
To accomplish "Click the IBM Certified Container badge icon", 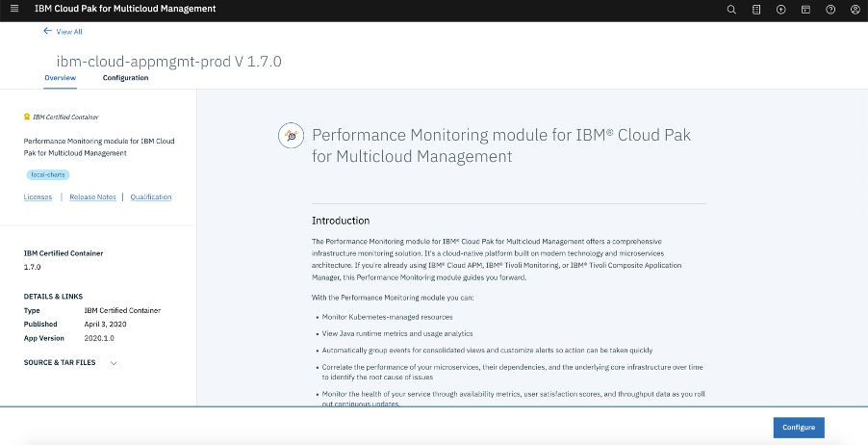I will click(x=27, y=117).
